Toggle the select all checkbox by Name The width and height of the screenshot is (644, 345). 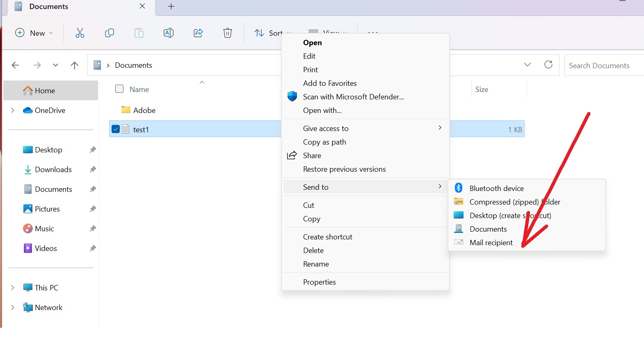coord(119,89)
